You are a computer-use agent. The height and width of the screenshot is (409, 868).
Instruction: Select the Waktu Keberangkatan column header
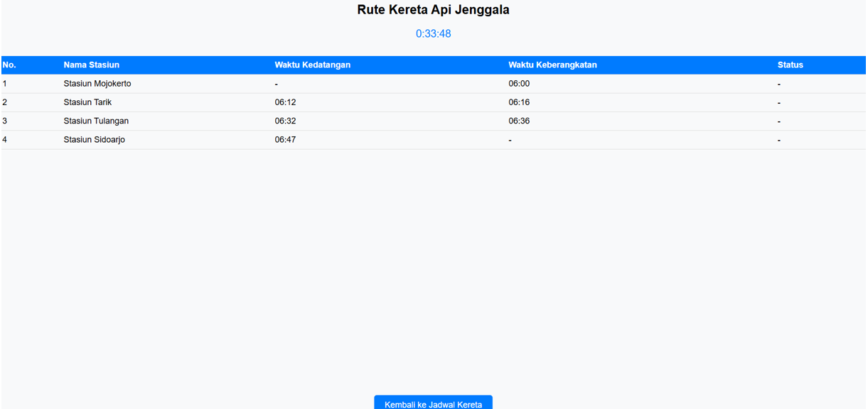552,65
